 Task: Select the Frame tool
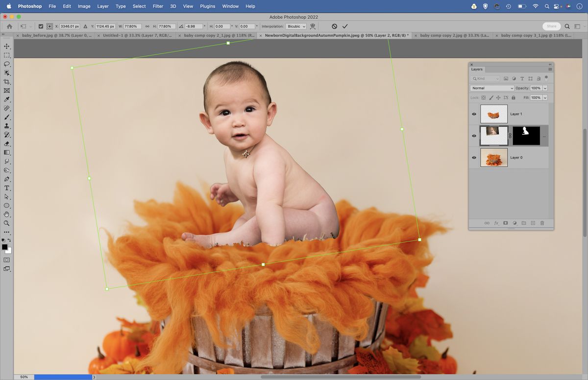click(x=7, y=91)
